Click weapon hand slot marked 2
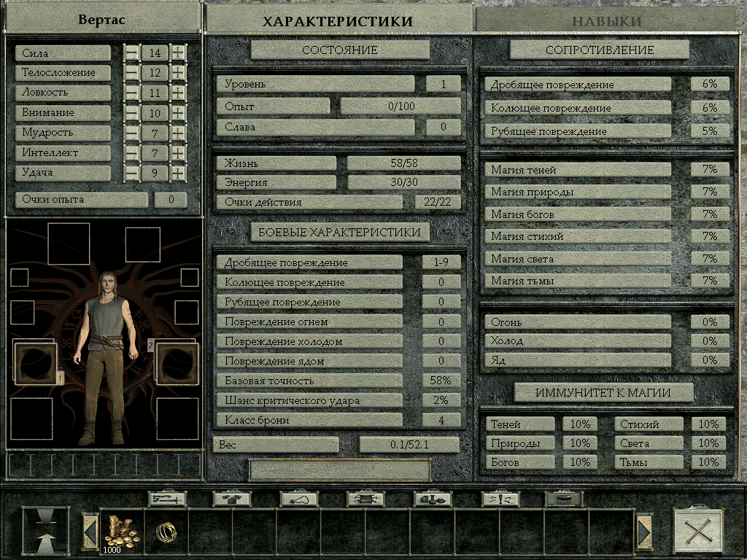Image resolution: width=747 pixels, height=560 pixels. point(177,363)
